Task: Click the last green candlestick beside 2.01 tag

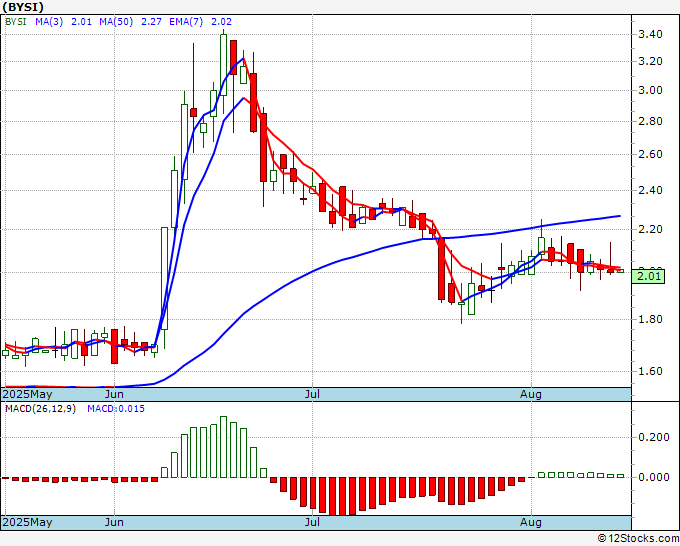Action: (x=621, y=271)
